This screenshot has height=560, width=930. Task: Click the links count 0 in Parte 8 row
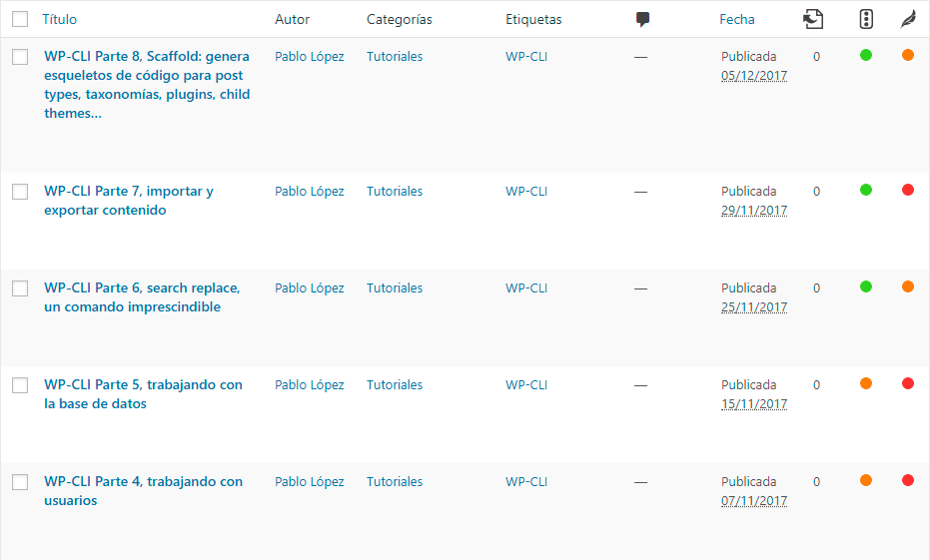(x=816, y=57)
